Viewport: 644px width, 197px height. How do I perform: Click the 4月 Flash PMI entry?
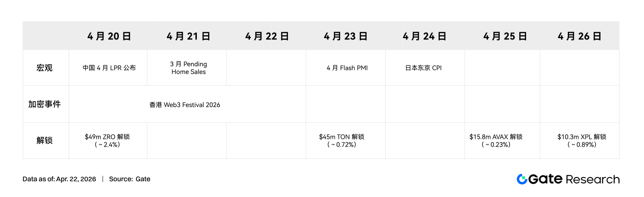(347, 68)
